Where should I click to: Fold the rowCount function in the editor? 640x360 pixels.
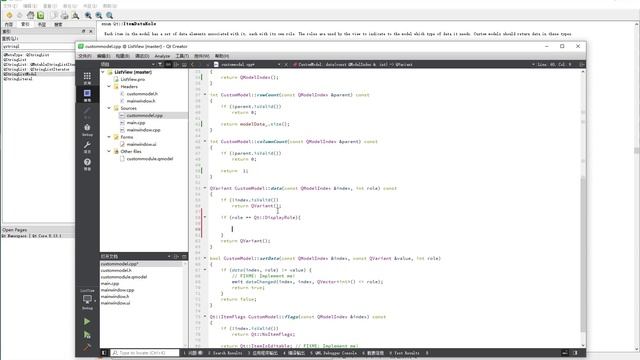tap(205, 95)
